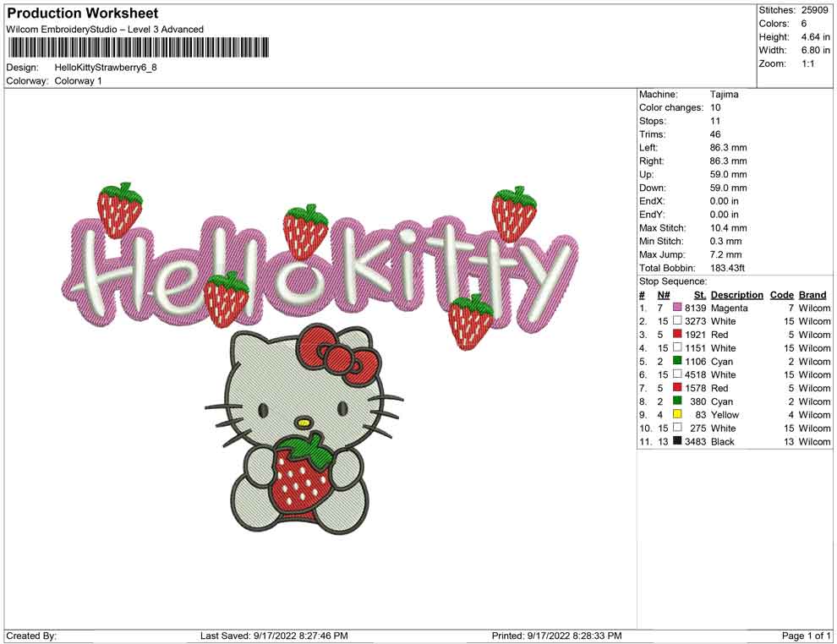This screenshot has height=644, width=837.
Task: Click the stitch count '4518' in row 6
Action: (695, 374)
